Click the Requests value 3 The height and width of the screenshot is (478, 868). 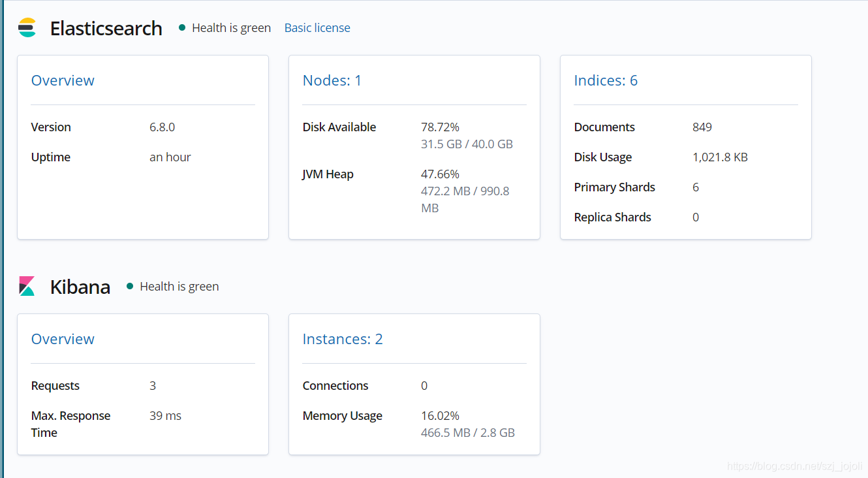coord(153,385)
